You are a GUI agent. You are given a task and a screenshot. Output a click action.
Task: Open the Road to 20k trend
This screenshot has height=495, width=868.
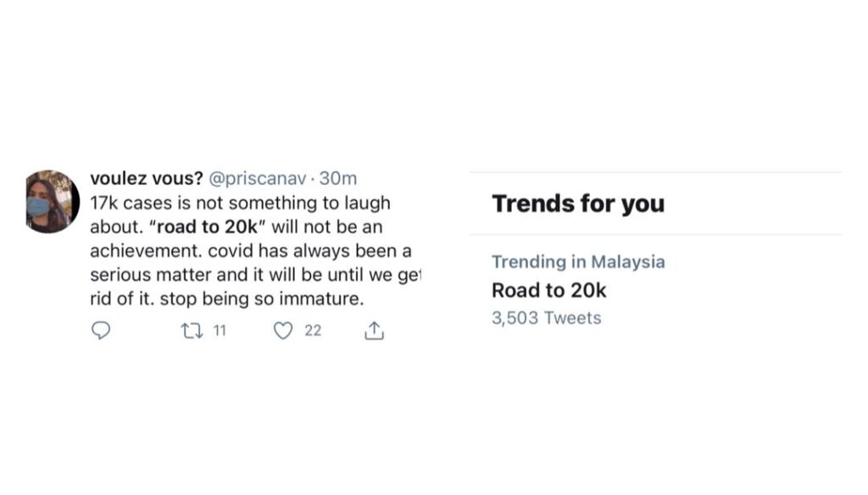[549, 291]
